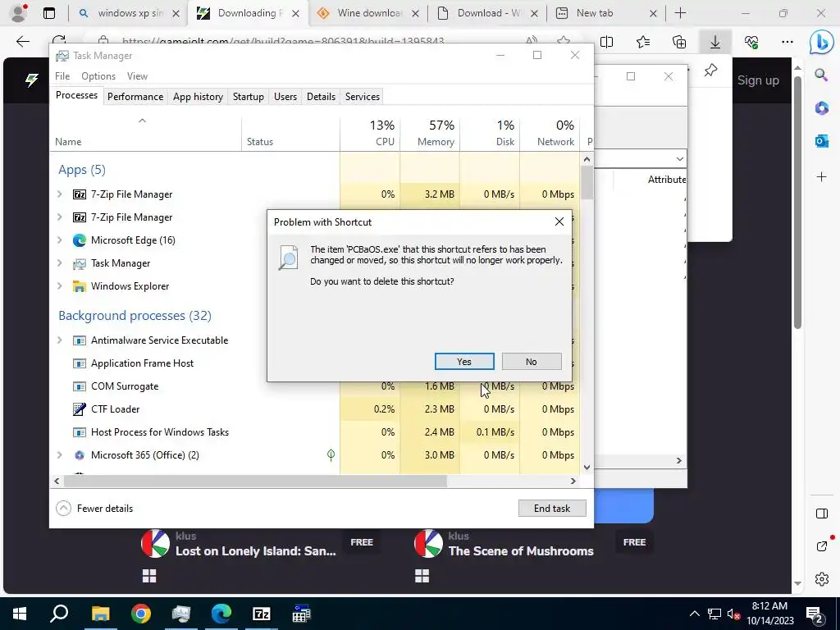Select CTF Loader process icon
Image resolution: width=840 pixels, height=630 pixels.
click(80, 409)
